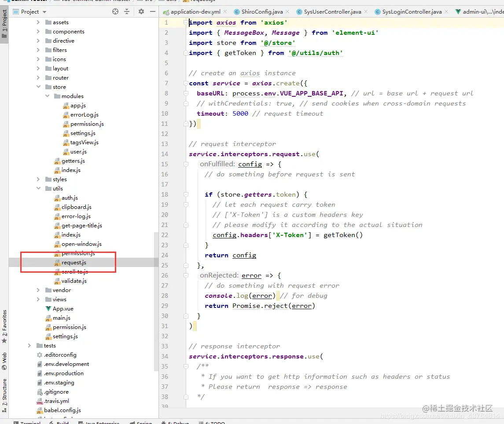The width and height of the screenshot is (504, 424).
Task: Open the Z: Structure side tool window
Action: coord(4,395)
